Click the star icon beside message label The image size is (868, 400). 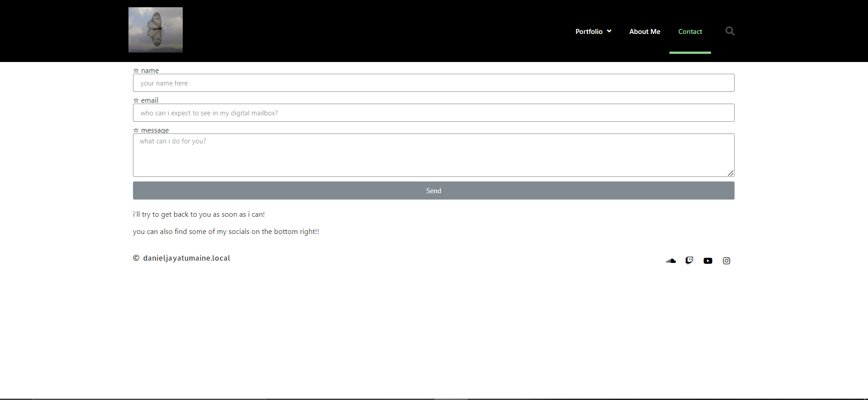[136, 130]
